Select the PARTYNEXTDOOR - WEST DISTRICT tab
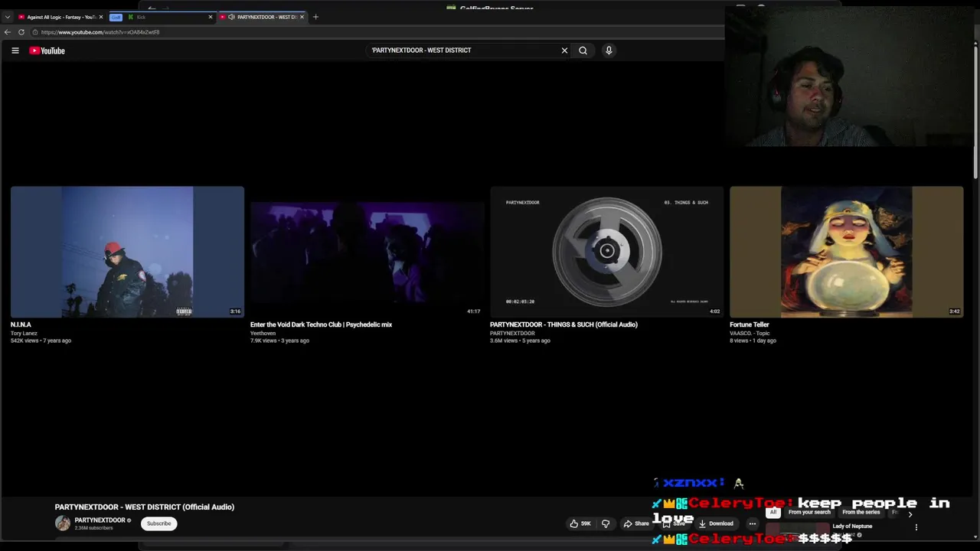Image resolution: width=980 pixels, height=551 pixels. point(262,17)
